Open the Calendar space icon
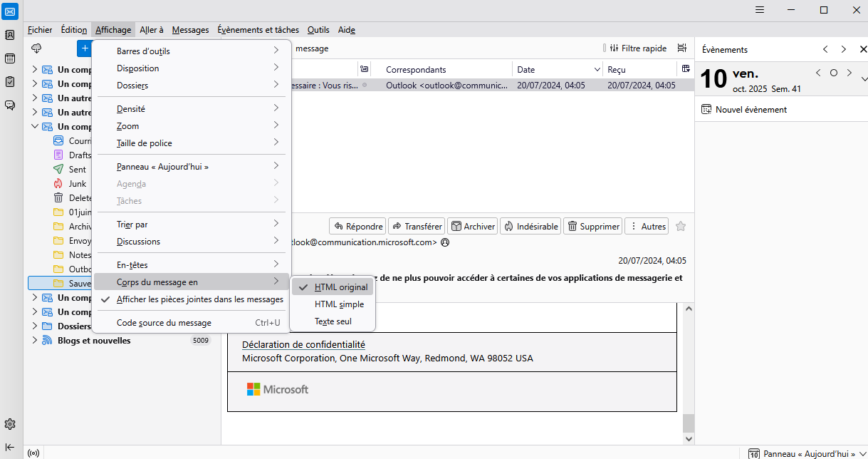Viewport: 868px width, 459px height. click(10, 58)
